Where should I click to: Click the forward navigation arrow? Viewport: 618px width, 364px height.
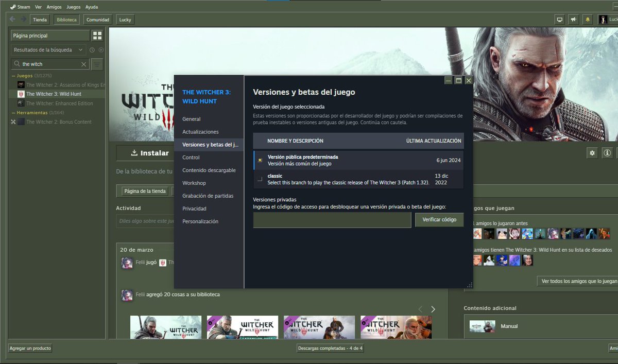23,20
